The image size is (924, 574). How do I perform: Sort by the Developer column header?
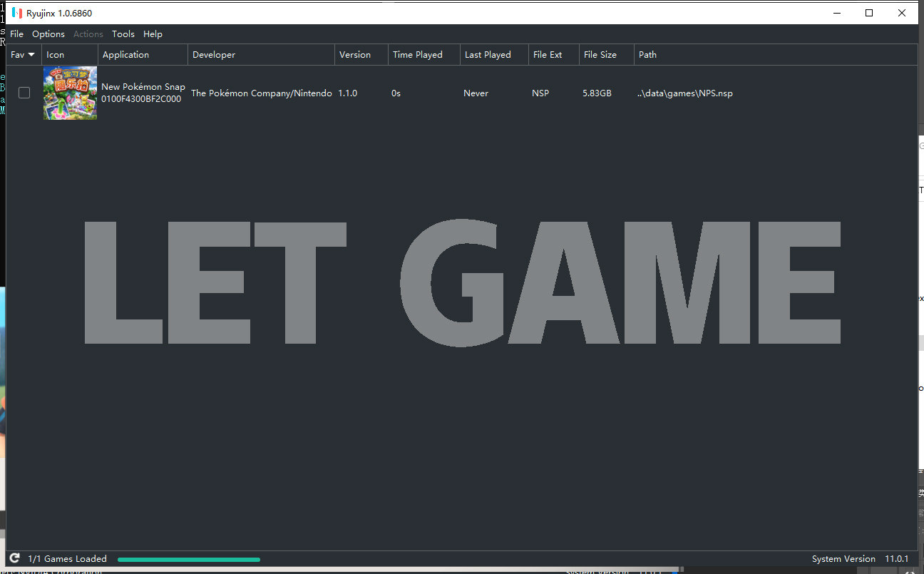[214, 55]
